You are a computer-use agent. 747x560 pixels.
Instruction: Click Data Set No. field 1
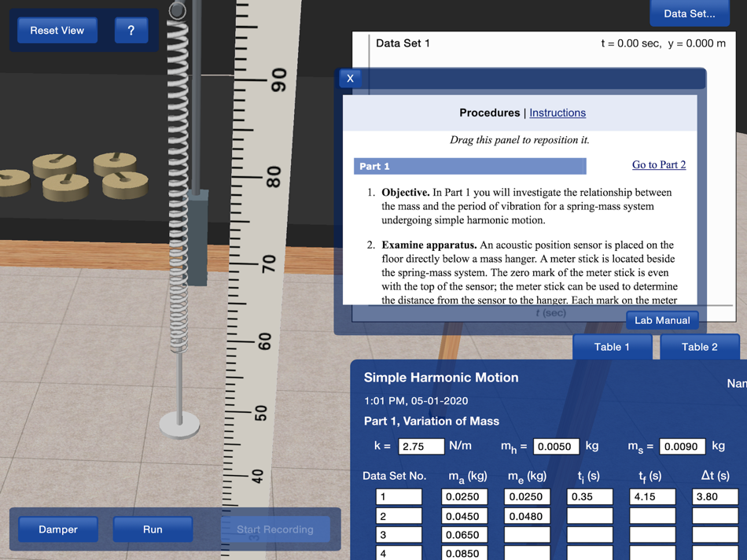tap(399, 496)
